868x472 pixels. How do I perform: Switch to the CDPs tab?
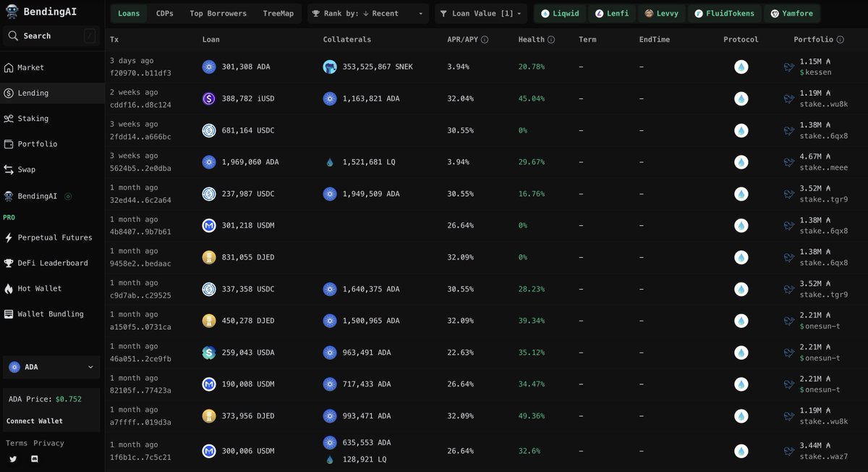(165, 13)
